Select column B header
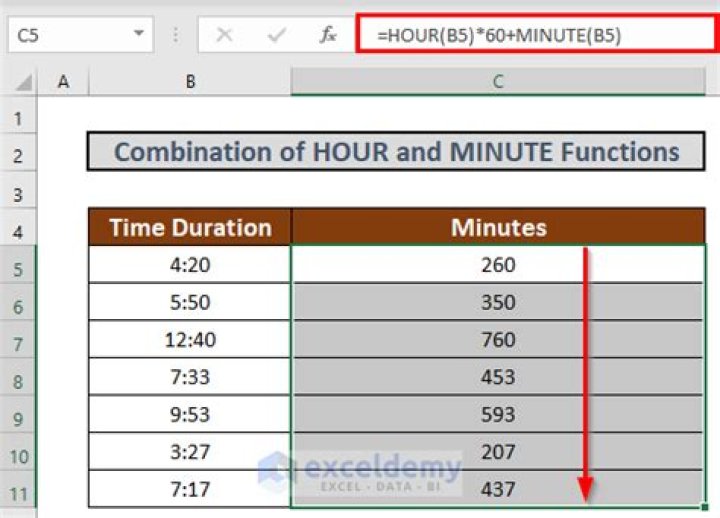720x518 pixels. 190,83
